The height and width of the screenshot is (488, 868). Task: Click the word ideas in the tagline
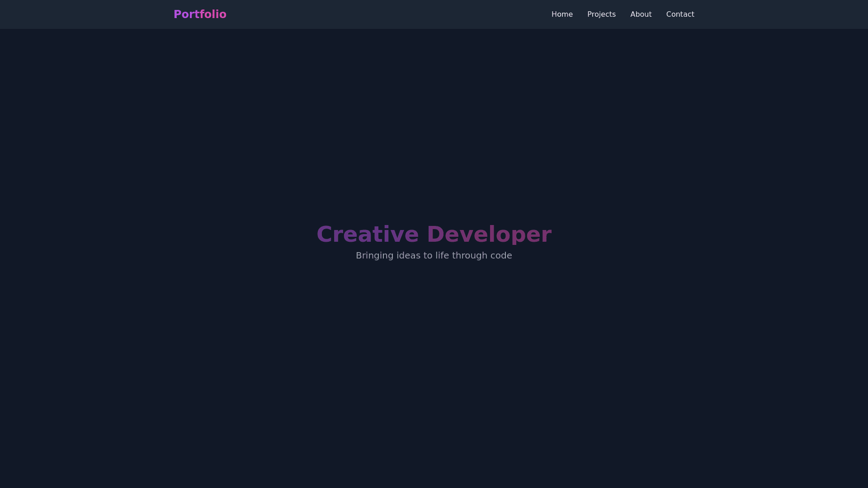click(408, 256)
